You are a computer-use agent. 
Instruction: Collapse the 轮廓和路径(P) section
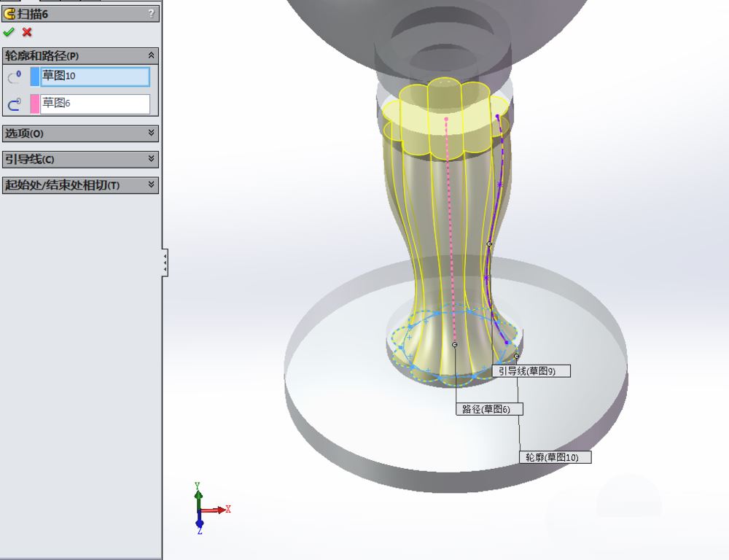click(151, 55)
